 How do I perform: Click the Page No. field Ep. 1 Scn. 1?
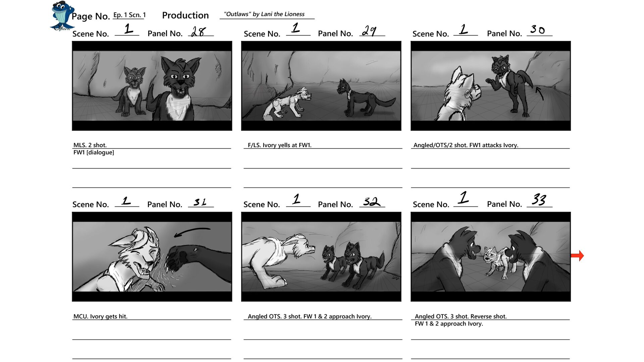[129, 15]
